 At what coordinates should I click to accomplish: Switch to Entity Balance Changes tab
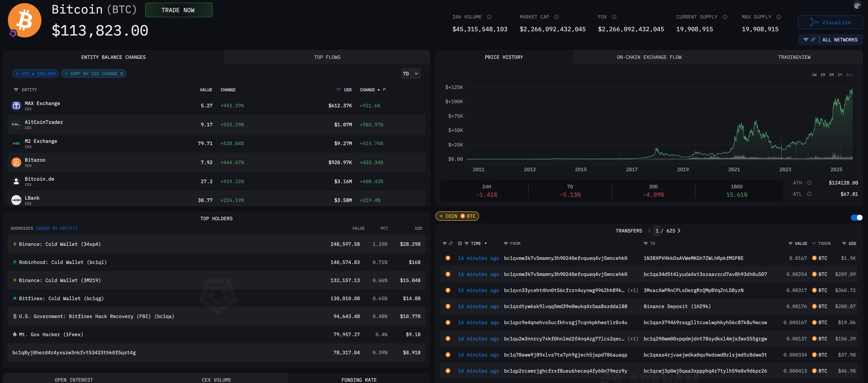click(113, 57)
